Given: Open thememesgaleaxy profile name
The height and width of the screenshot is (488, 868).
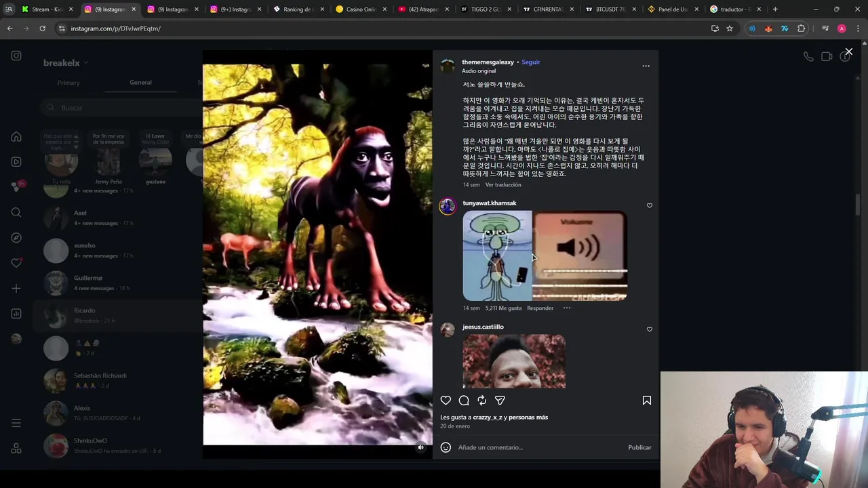Looking at the screenshot, I should pyautogui.click(x=488, y=62).
